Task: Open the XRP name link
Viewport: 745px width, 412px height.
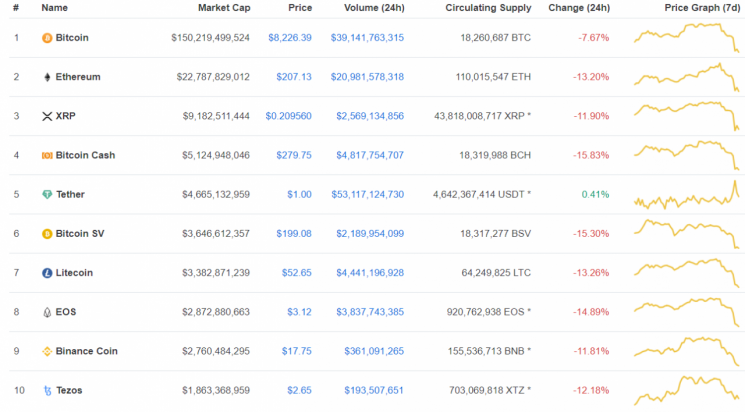Action: coord(66,116)
